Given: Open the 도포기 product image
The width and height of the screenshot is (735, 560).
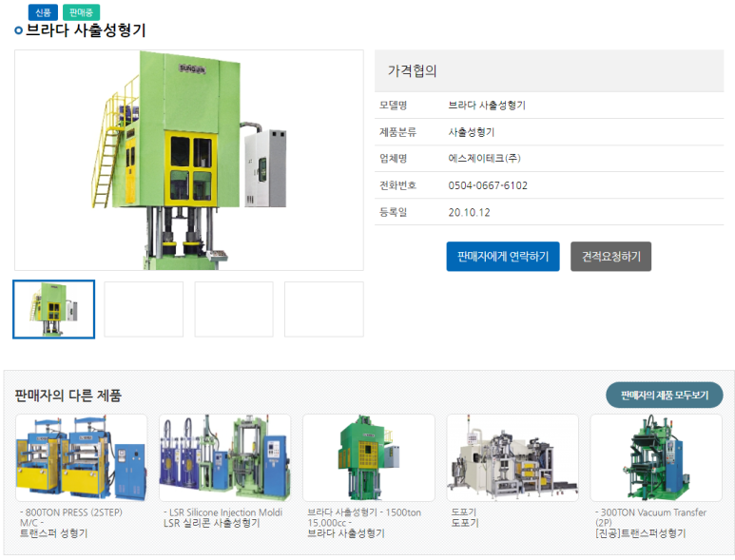Looking at the screenshot, I should 513,458.
